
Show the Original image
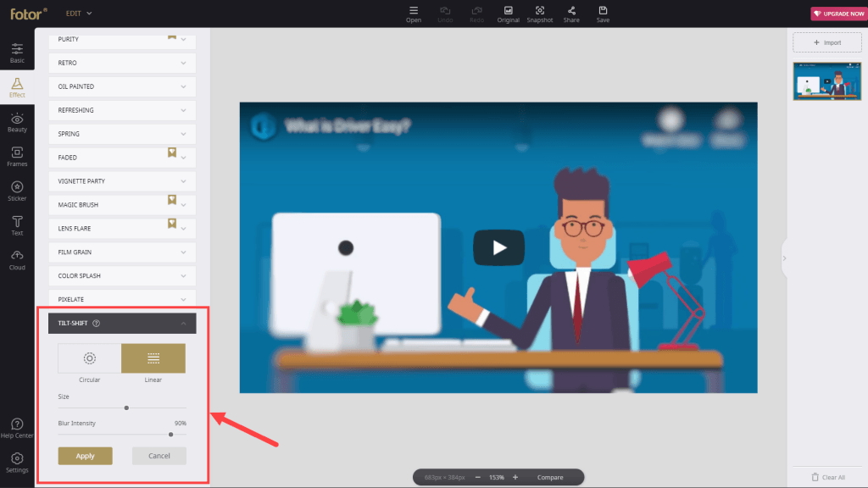509,14
